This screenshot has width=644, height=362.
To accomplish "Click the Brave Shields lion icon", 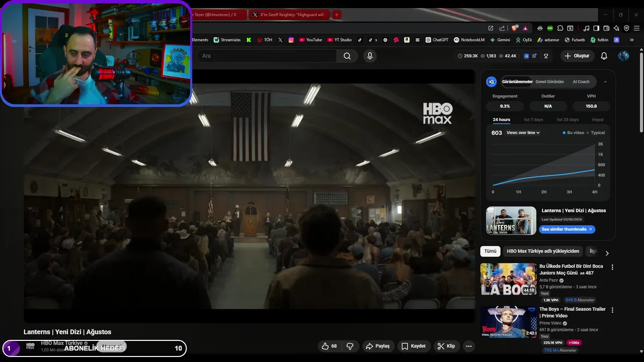I will click(514, 28).
